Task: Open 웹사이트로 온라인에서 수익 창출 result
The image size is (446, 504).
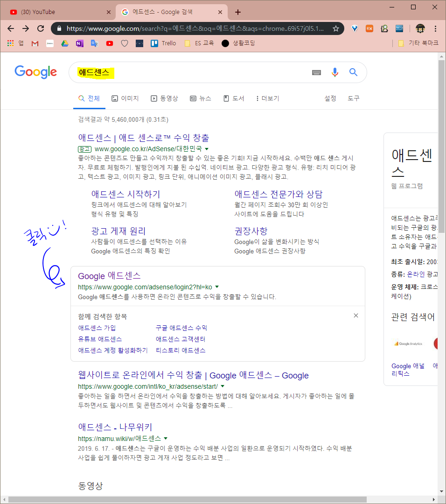Action: [x=193, y=375]
